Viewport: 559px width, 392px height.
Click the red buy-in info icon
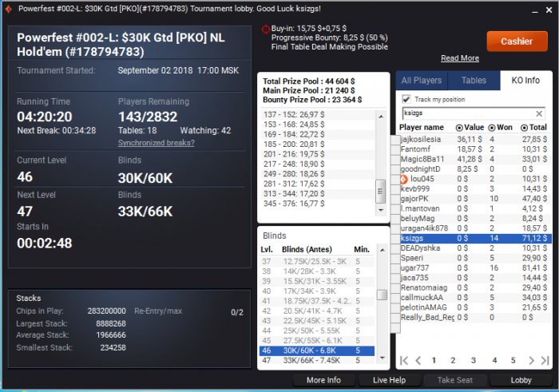pos(266,30)
